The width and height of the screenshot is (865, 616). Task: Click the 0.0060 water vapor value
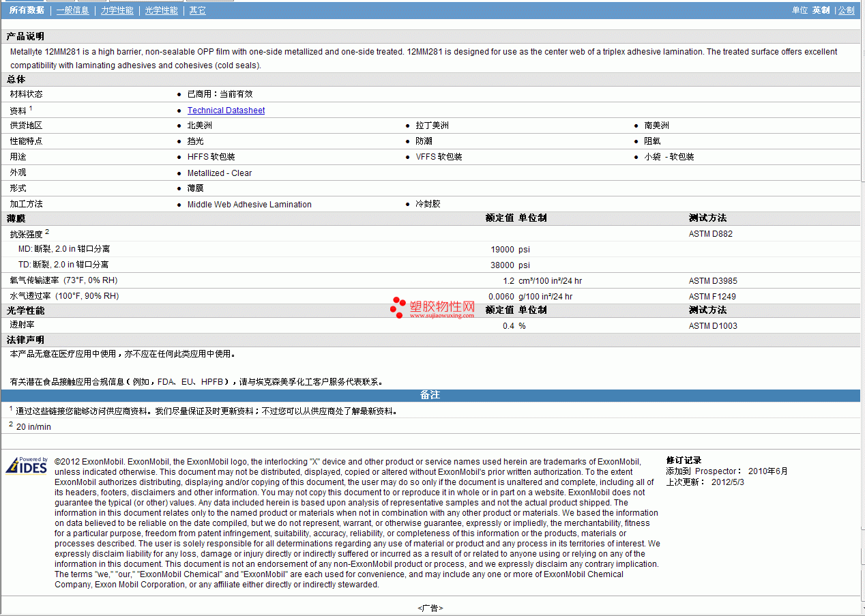(x=501, y=297)
